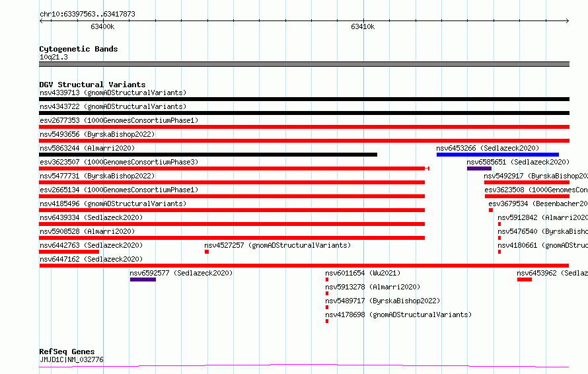This screenshot has height=374, width=588.
Task: Select nsv5489717 ByrskaBishop2022 label
Action: [x=383, y=301]
